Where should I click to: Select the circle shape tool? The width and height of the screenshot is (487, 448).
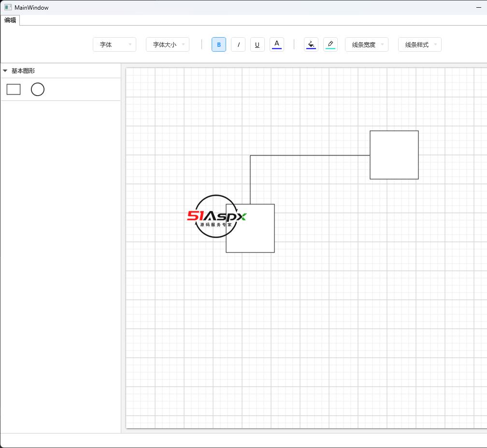pos(38,89)
